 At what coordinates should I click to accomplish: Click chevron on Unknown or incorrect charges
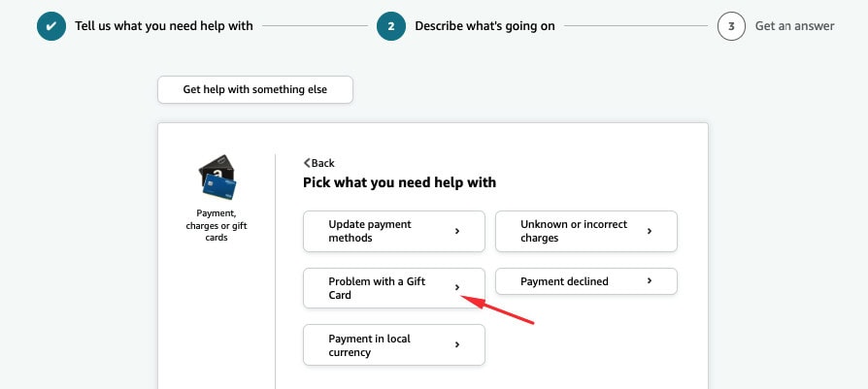649,231
